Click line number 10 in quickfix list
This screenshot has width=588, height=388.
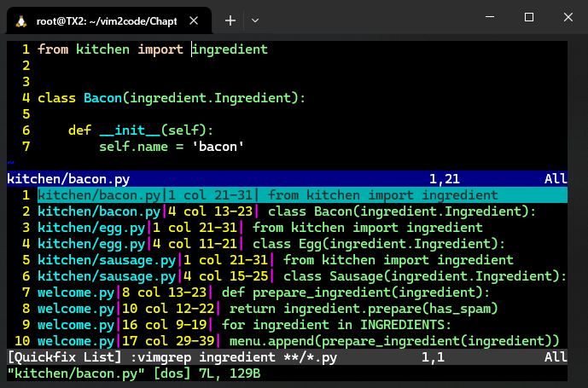click(22, 341)
